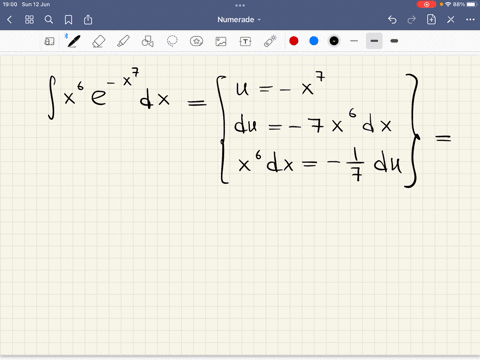Select the thinnest stroke width

point(354,41)
